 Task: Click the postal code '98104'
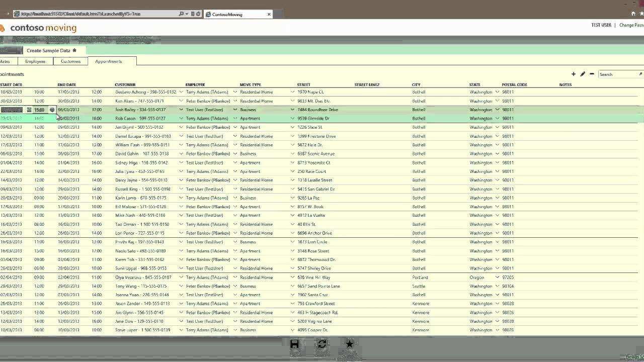(508, 286)
